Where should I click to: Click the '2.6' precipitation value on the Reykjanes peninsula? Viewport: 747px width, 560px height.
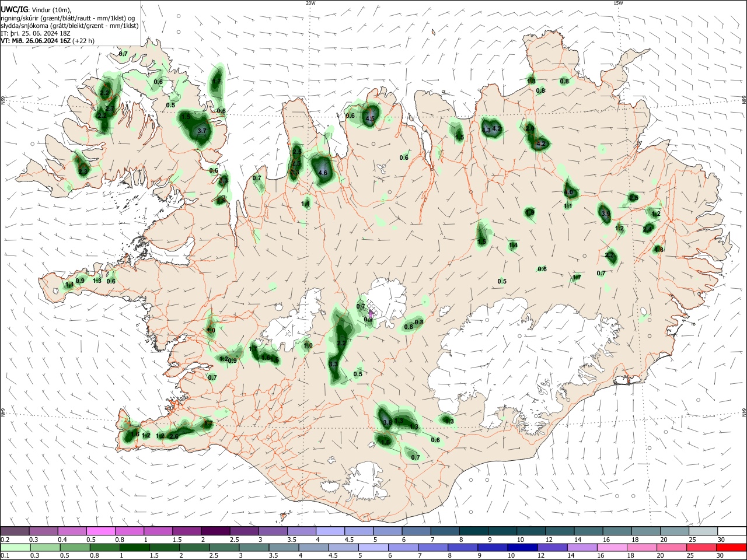pyautogui.click(x=174, y=436)
